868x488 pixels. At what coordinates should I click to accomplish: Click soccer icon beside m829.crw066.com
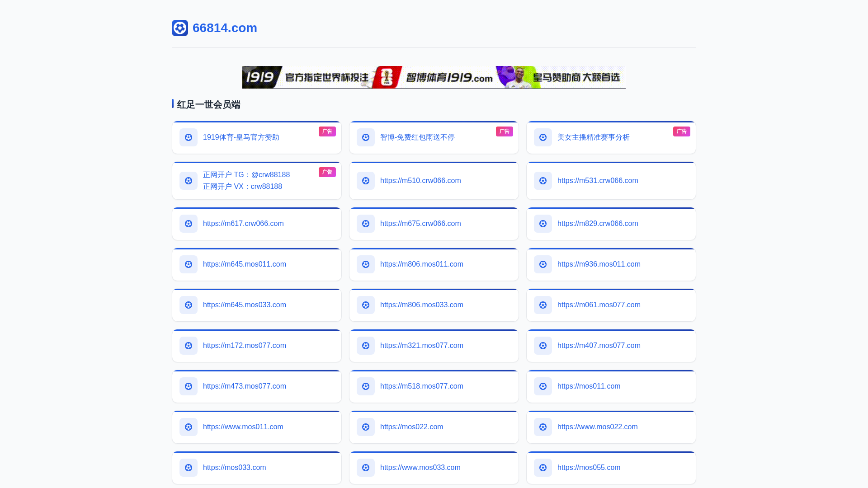coord(543,224)
